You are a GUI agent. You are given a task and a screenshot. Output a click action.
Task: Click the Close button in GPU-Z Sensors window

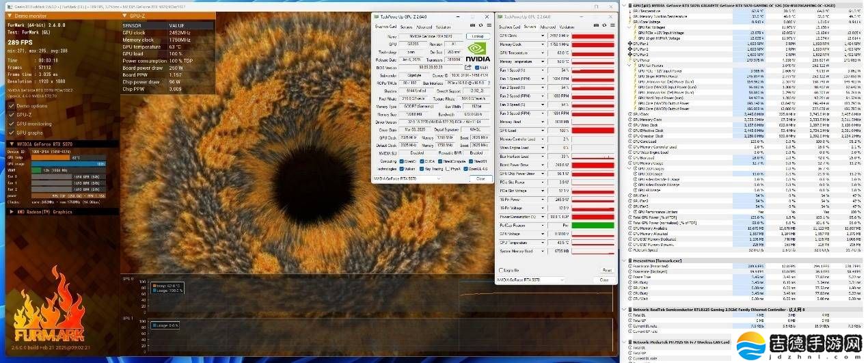tap(604, 280)
